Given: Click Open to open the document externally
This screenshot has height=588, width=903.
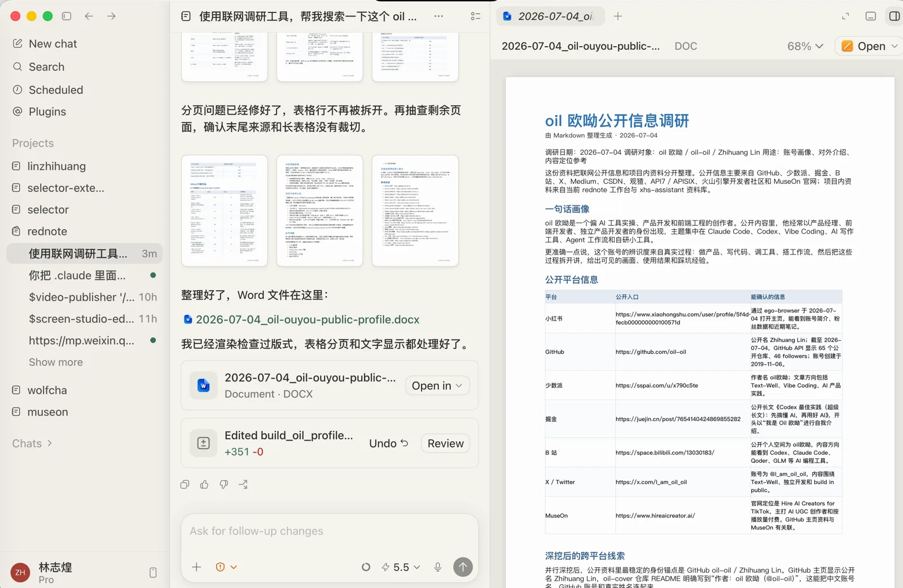Looking at the screenshot, I should (863, 46).
